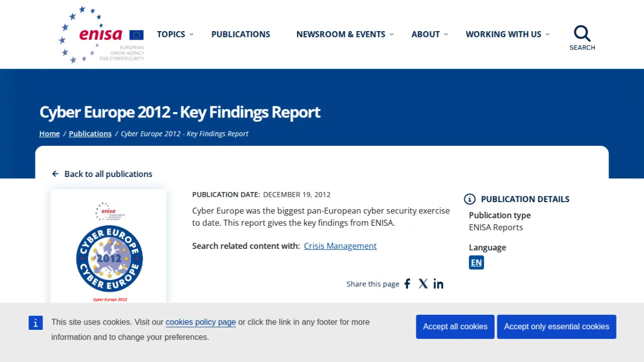Open the Working With Us item
Viewport: 644px width, 362px height.
503,34
